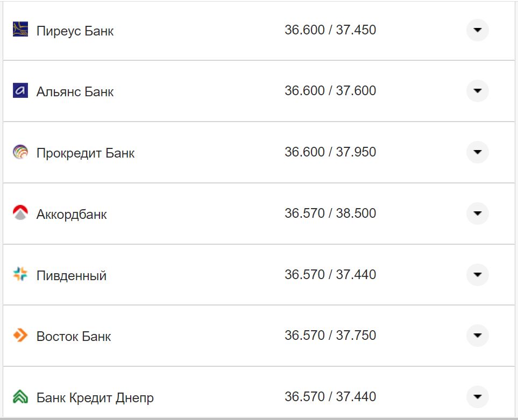Click the Восток Банк arrow logo
Image resolution: width=518 pixels, height=420 pixels.
coord(20,336)
